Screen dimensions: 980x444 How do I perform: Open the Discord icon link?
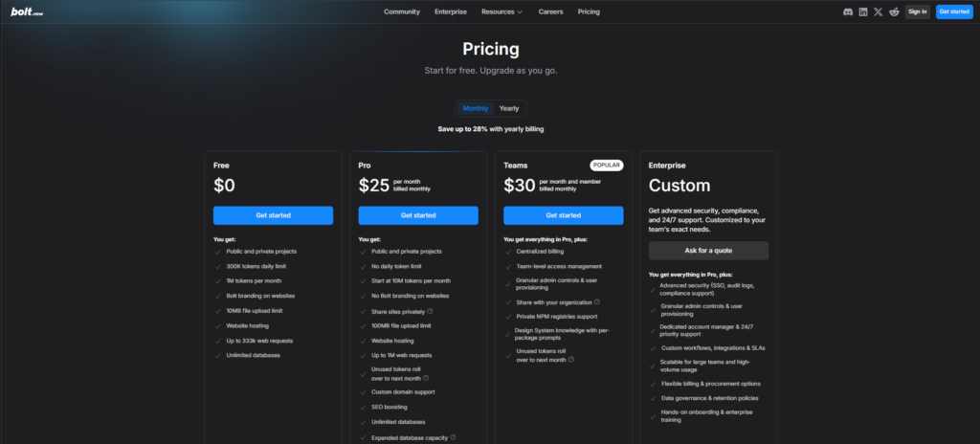click(x=848, y=11)
